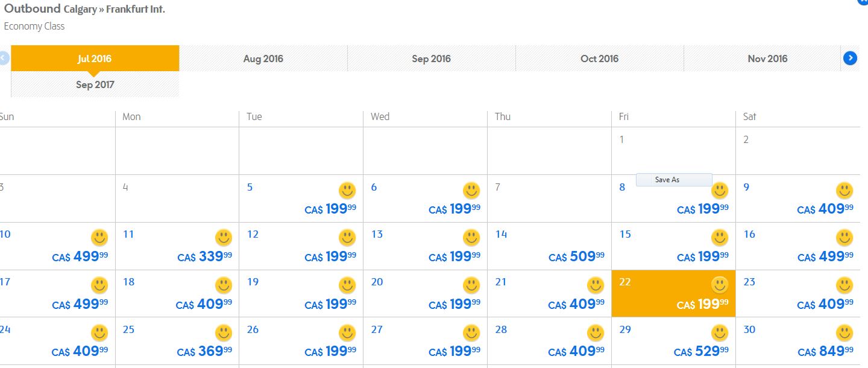Screen dimensions: 868x368
Task: Choose July 14 fare CA$ 509.99
Action: point(576,257)
